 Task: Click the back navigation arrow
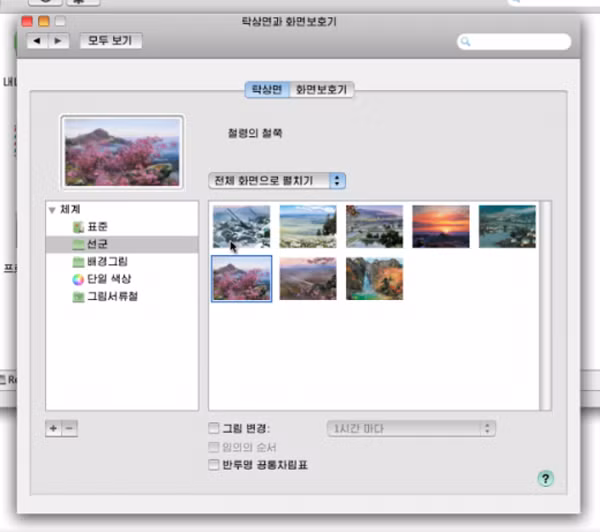[38, 41]
